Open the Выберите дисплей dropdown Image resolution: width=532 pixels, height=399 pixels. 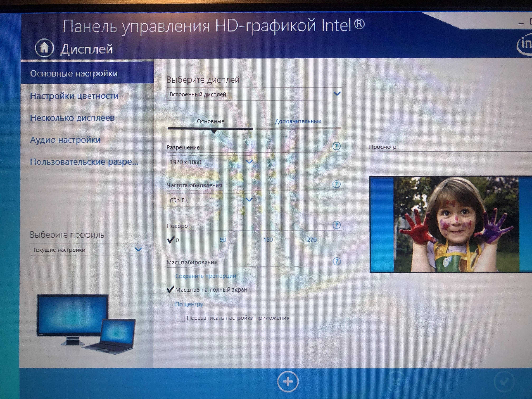point(255,94)
